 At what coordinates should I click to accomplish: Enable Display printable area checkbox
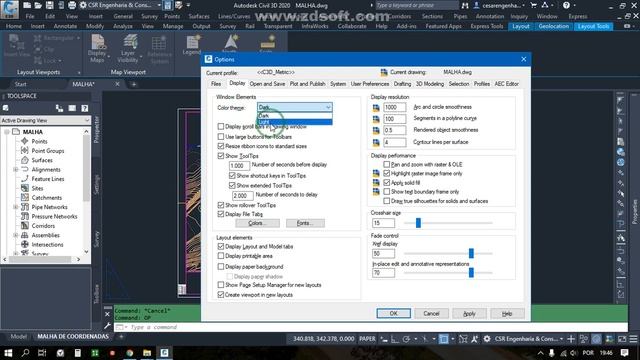click(x=221, y=256)
